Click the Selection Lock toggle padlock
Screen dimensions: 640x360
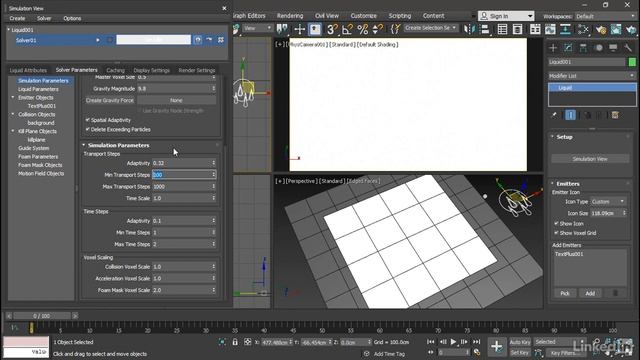tap(235, 342)
